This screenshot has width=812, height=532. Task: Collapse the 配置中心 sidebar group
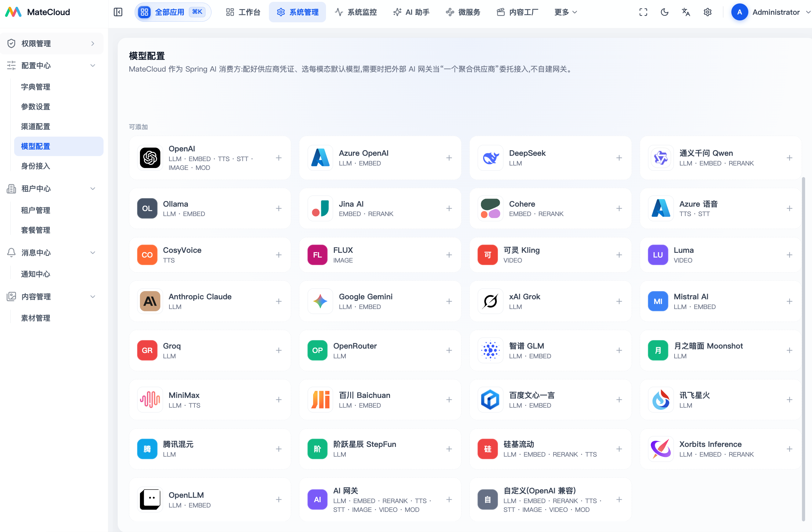[52, 65]
